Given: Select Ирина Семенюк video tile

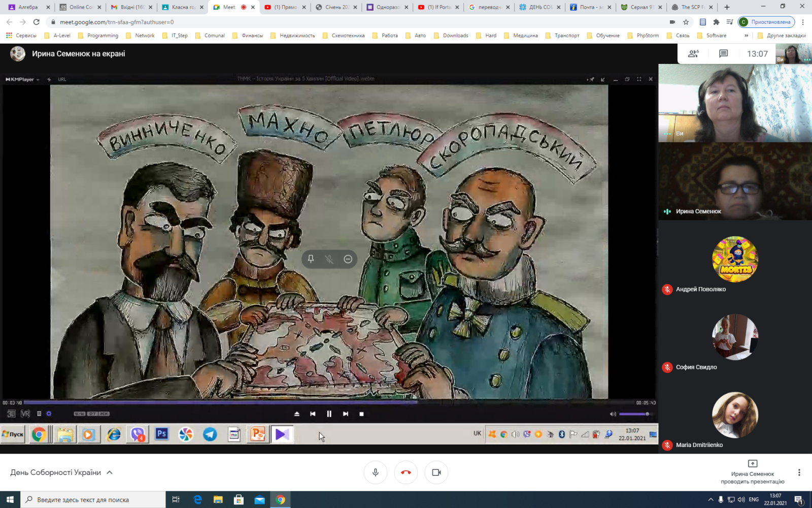Looking at the screenshot, I should click(735, 181).
